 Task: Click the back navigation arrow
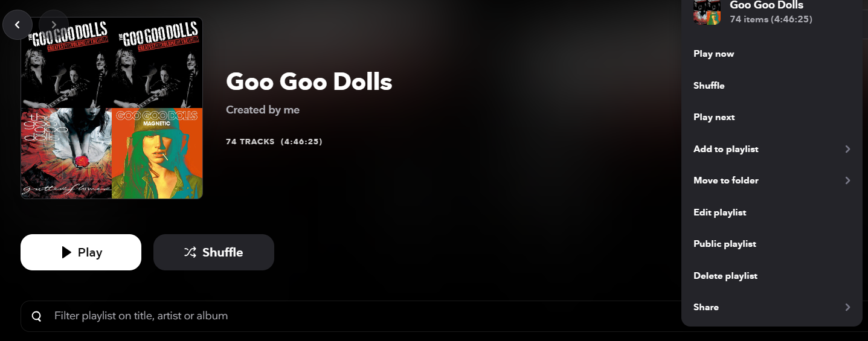pos(18,25)
